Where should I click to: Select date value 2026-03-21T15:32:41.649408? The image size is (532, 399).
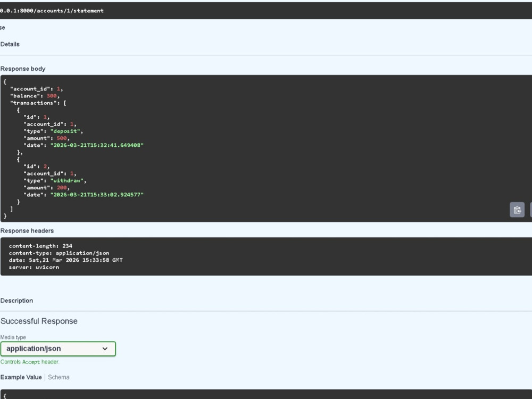(x=97, y=145)
